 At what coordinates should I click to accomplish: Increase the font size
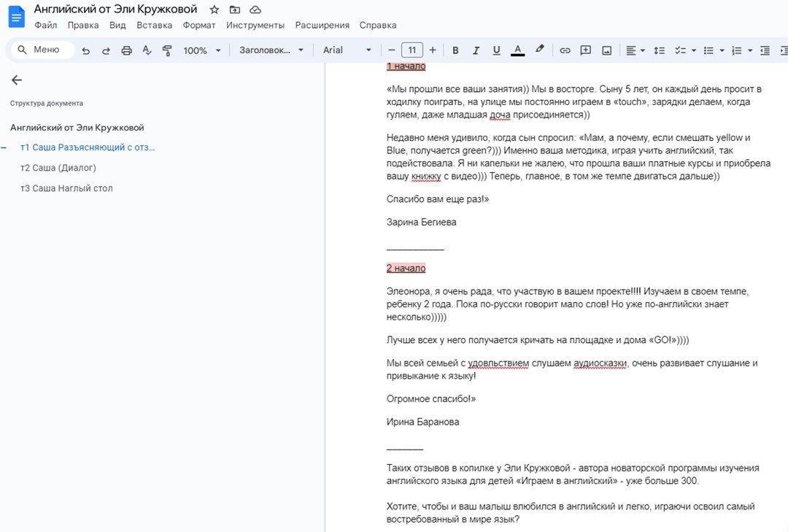[x=433, y=50]
